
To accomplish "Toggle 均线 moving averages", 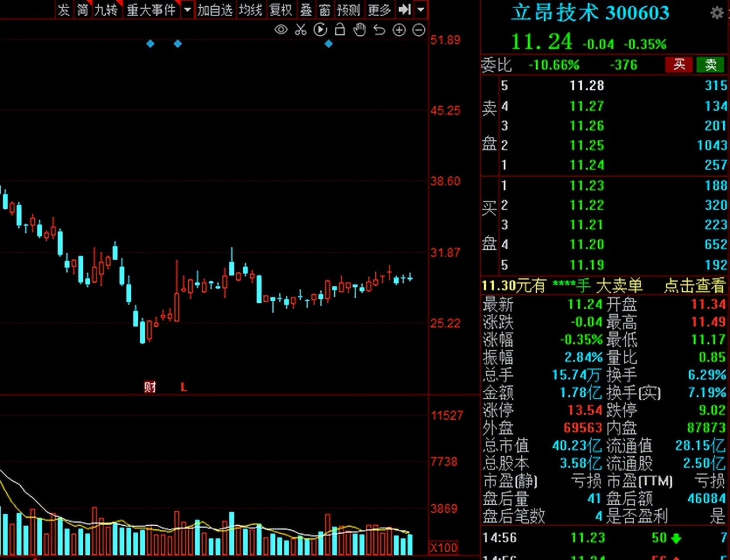I will click(x=250, y=10).
